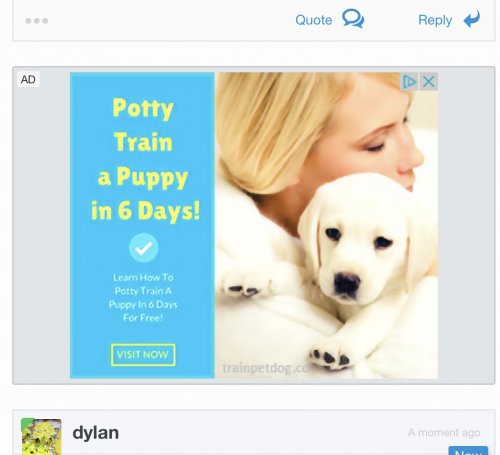
Task: Click the A moment ago timestamp
Action: 444,432
